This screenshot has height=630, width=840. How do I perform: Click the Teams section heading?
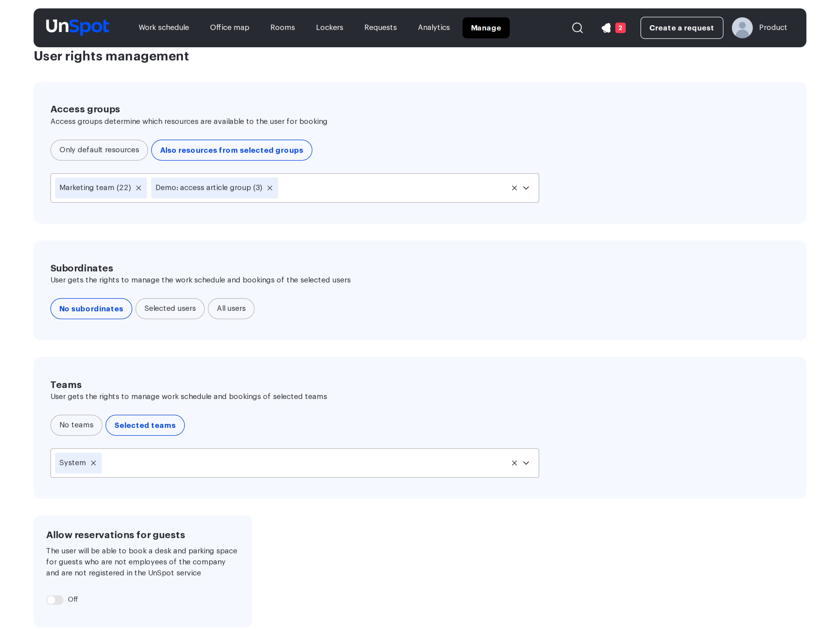66,385
